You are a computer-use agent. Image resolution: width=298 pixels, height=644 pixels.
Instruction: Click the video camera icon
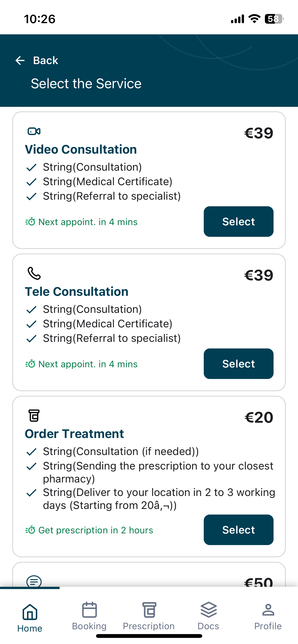[34, 131]
